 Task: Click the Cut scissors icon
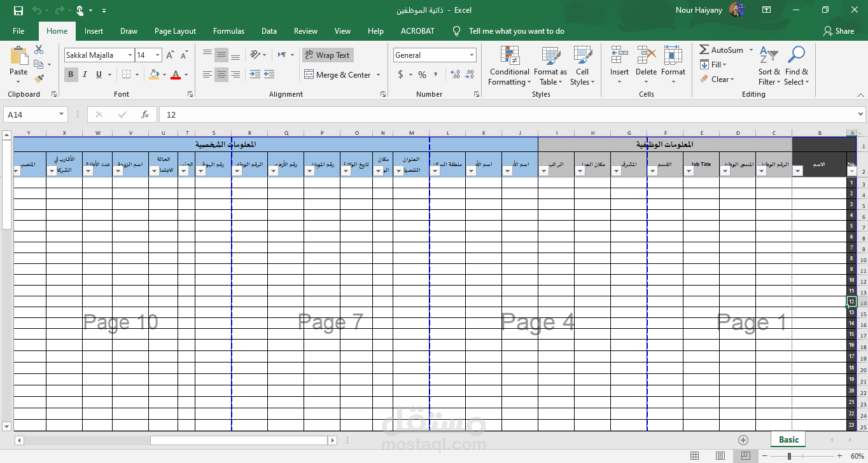pos(39,50)
